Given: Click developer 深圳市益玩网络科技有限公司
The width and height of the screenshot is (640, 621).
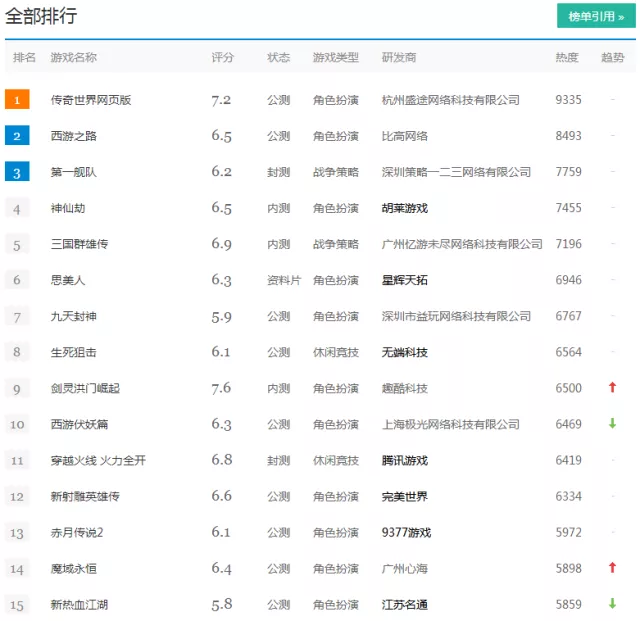Looking at the screenshot, I should point(456,316).
